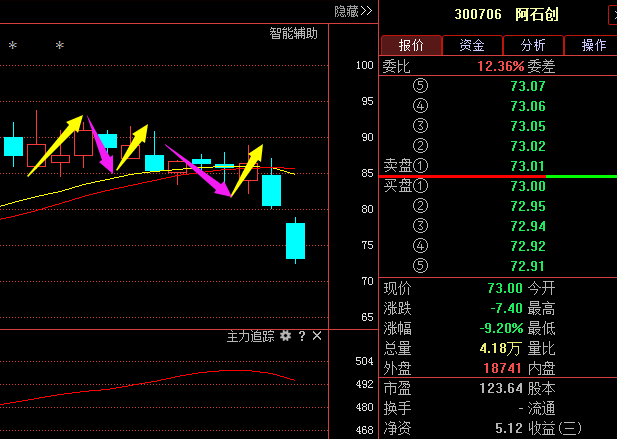Open the 操作 tab

(x=593, y=45)
